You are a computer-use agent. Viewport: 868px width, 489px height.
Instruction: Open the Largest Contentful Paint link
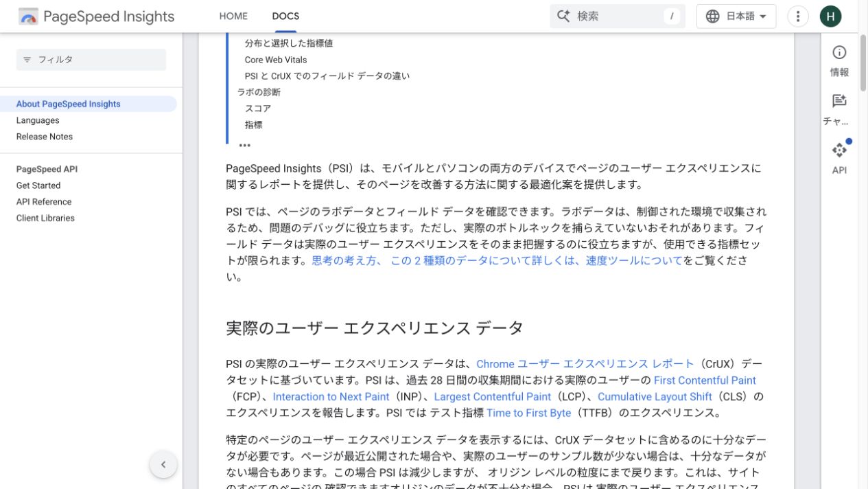pyautogui.click(x=493, y=397)
